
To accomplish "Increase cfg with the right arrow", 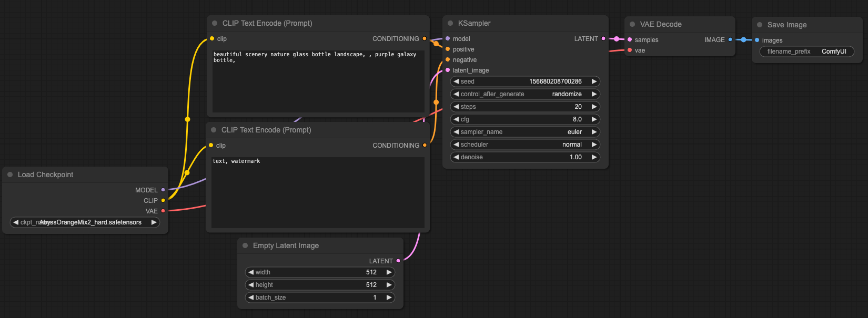I will point(594,119).
